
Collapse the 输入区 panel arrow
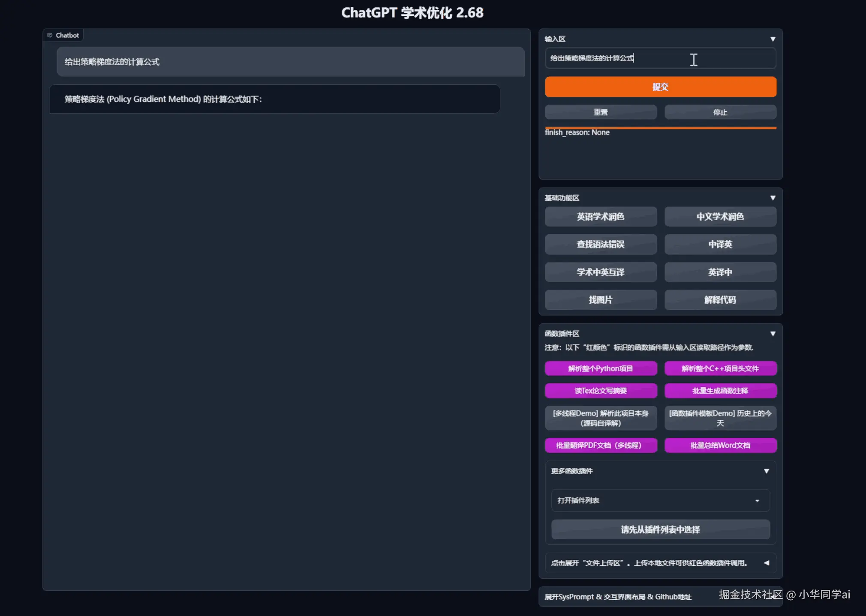point(773,39)
